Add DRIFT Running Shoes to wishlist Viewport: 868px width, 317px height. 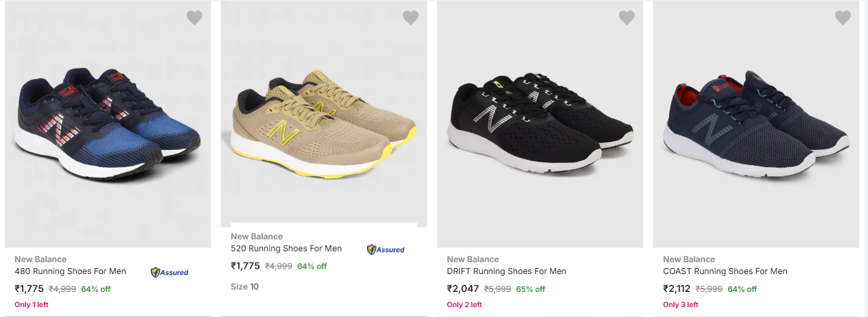[627, 18]
